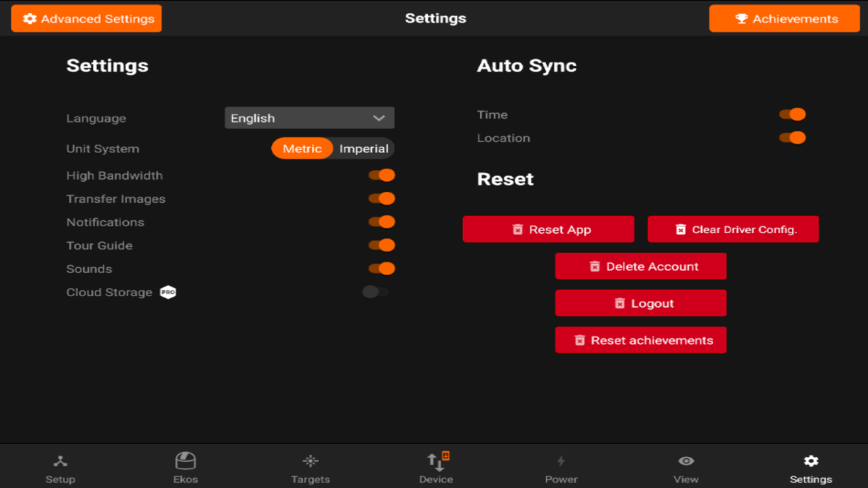This screenshot has height=488, width=868.
Task: Enable the Cloud Storage toggle
Action: (x=376, y=292)
